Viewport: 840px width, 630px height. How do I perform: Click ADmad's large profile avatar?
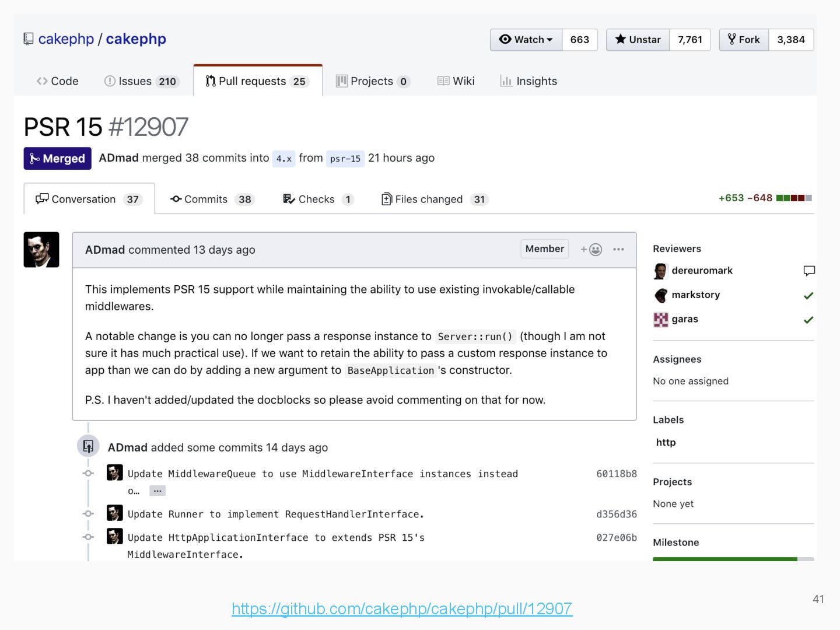41,250
